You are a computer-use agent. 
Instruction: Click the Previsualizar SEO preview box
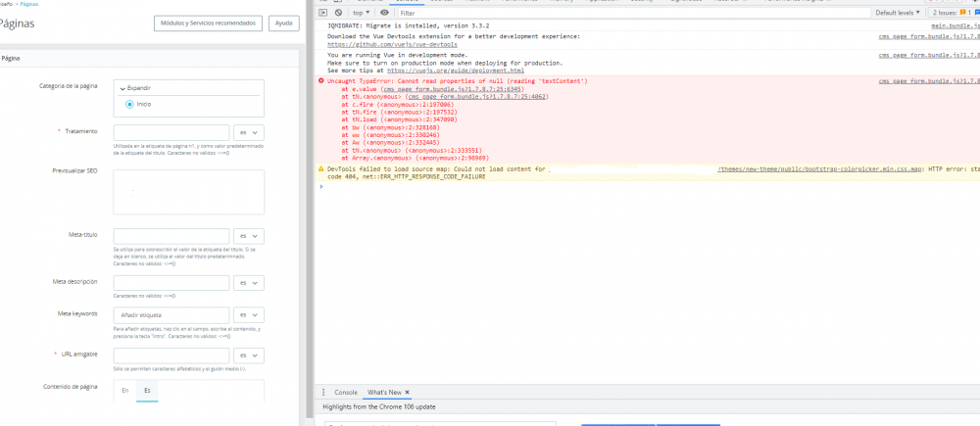coord(189,192)
